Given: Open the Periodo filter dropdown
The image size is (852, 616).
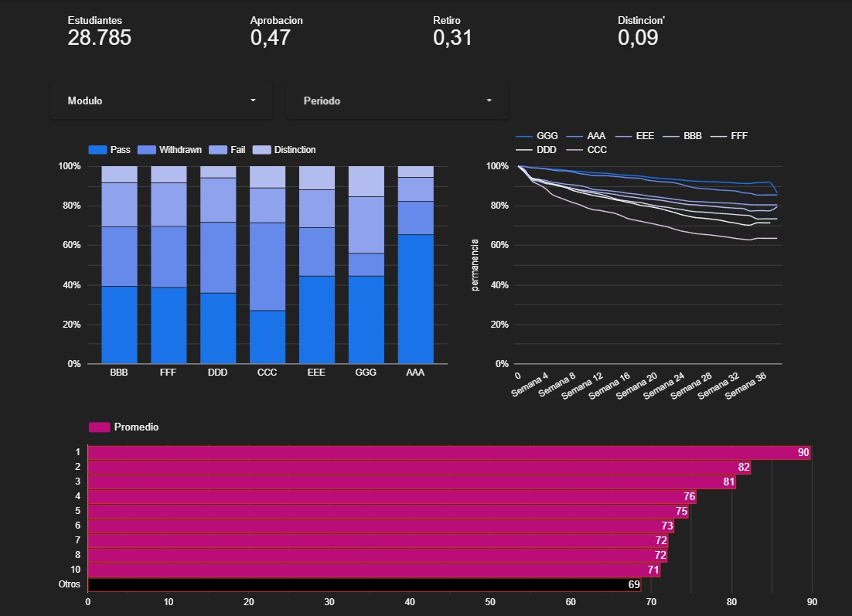Looking at the screenshot, I should click(x=397, y=100).
